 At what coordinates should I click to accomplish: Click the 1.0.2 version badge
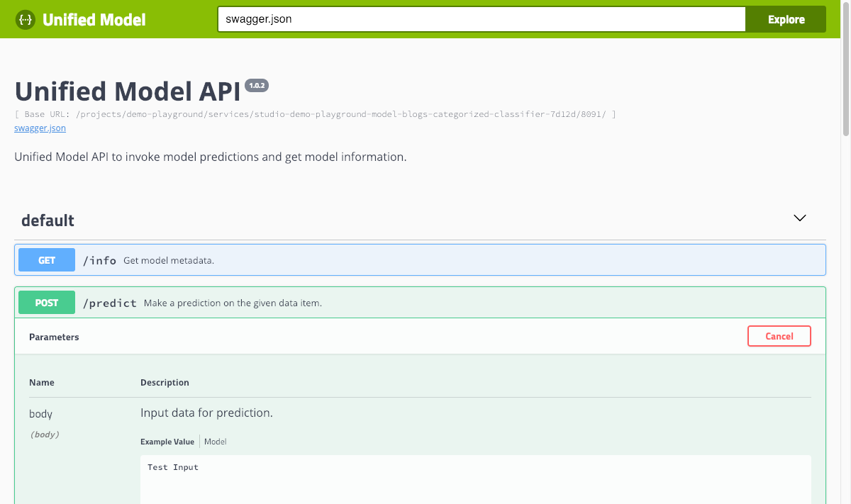click(x=257, y=86)
